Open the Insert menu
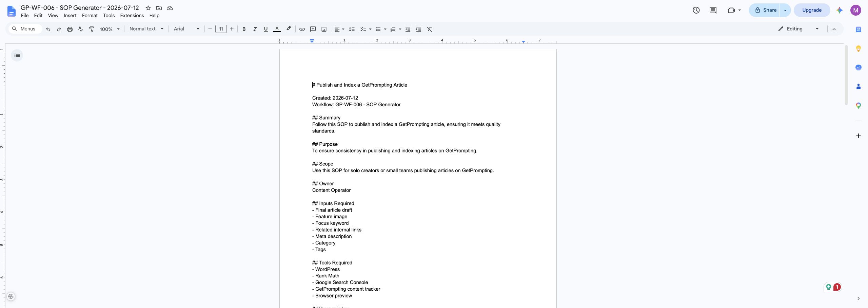Image resolution: width=868 pixels, height=308 pixels. click(x=70, y=16)
